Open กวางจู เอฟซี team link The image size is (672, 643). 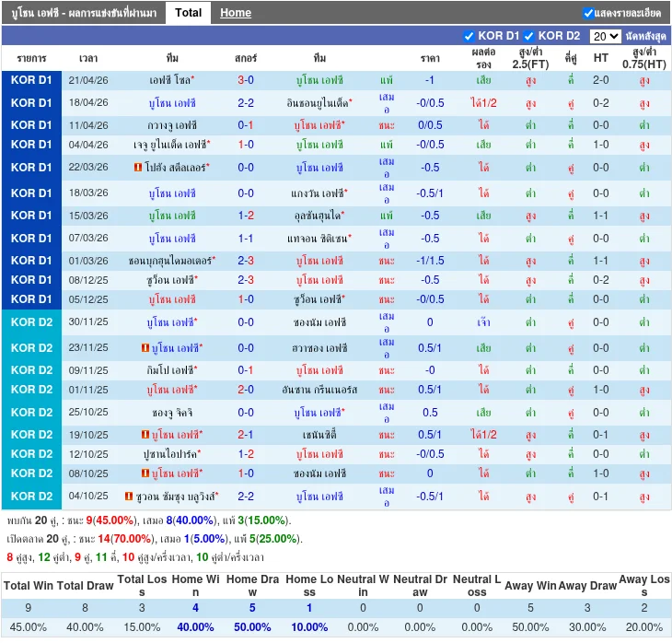(x=171, y=125)
